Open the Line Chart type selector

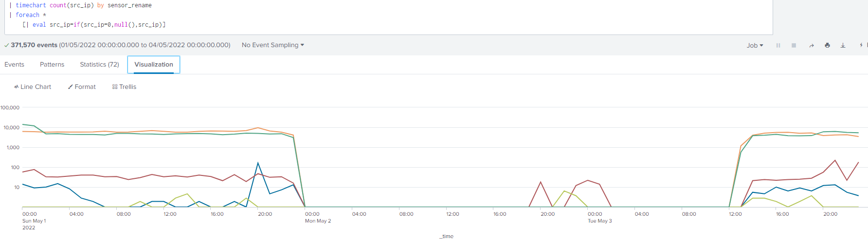click(33, 86)
